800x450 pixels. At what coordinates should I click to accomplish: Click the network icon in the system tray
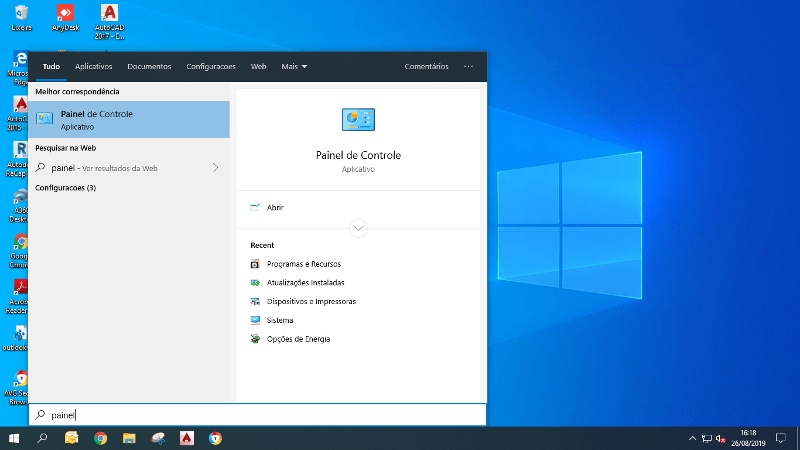707,438
